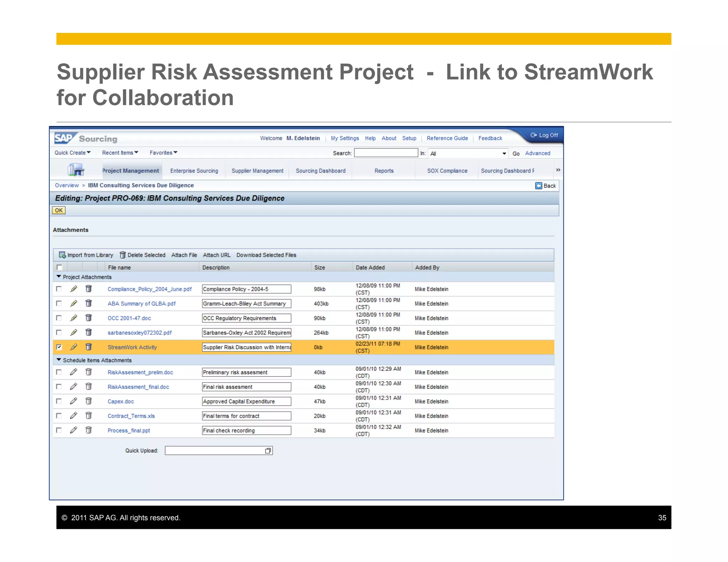Toggle the select-all checkbox in table header
Screen dimensions: 728x562
[x=59, y=267]
